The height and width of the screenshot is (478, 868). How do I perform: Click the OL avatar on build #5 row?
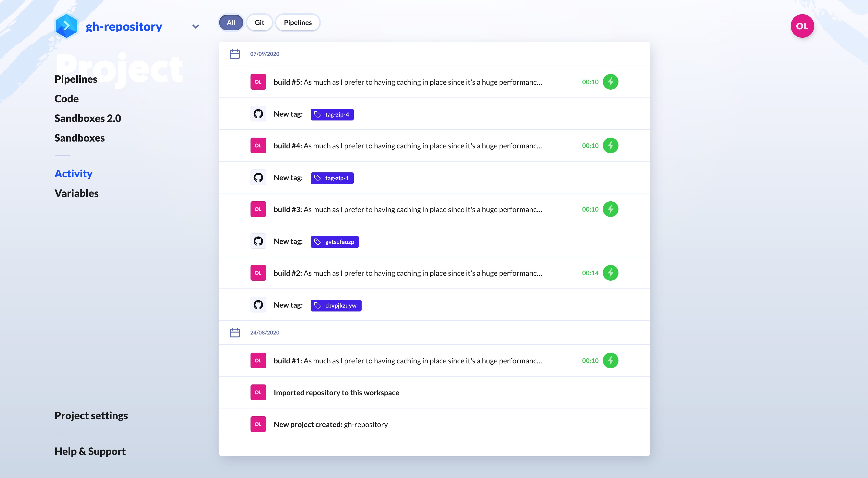(258, 82)
